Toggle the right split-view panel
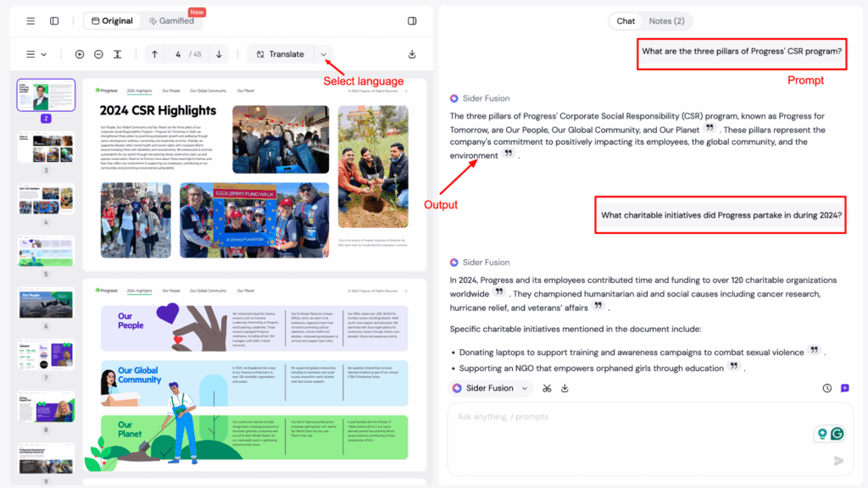 [x=412, y=20]
